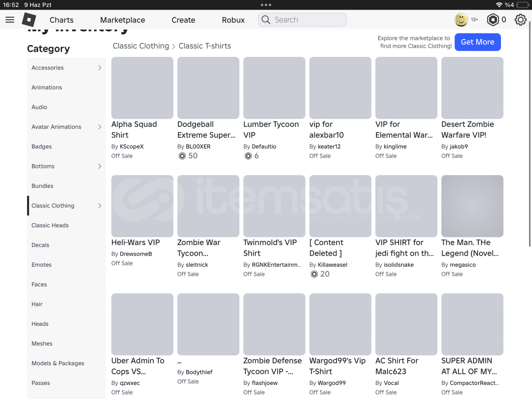Open the Dodgeball Extreme Super thumbnail
This screenshot has width=532, height=399.
[x=208, y=88]
